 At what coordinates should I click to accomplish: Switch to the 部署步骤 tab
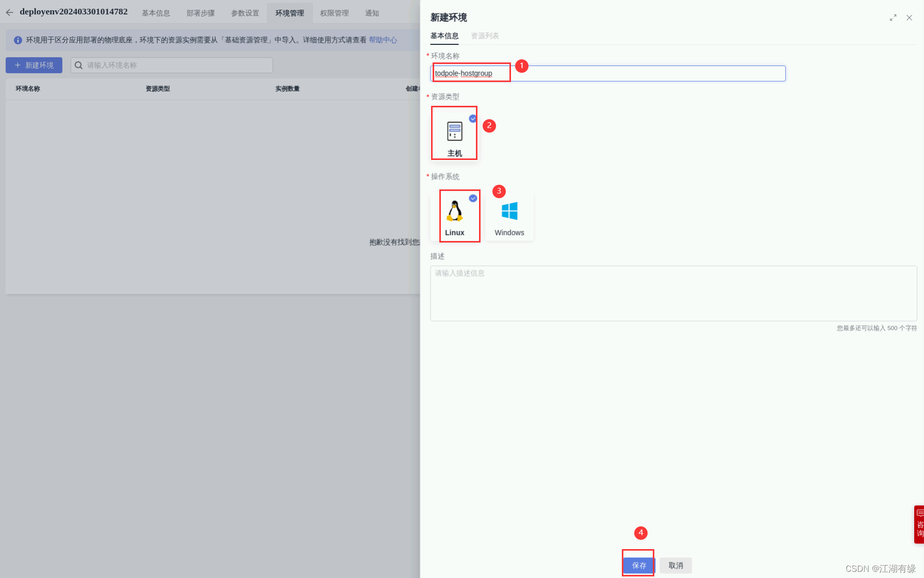click(x=201, y=13)
